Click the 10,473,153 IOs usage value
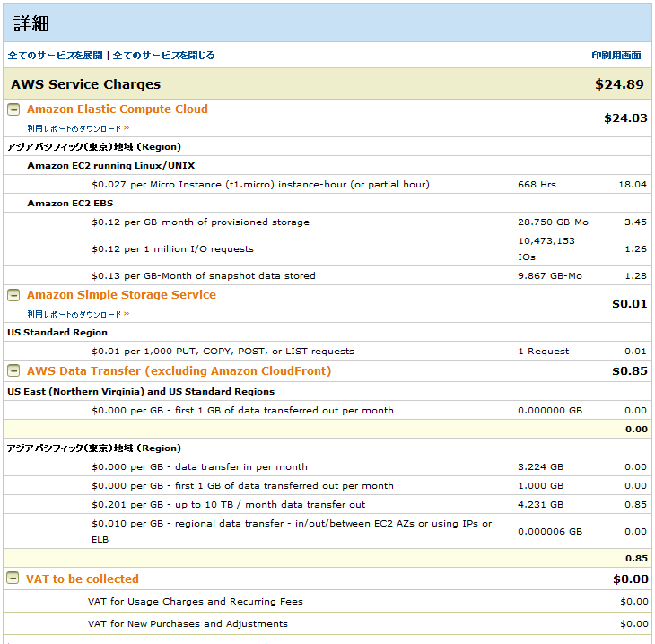The width and height of the screenshot is (655, 644). point(546,249)
